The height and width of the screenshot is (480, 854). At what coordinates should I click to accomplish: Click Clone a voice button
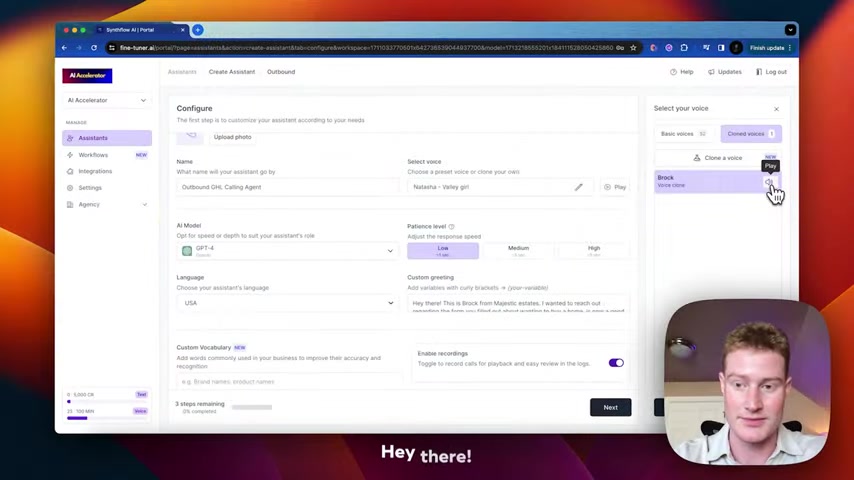pyautogui.click(x=718, y=158)
